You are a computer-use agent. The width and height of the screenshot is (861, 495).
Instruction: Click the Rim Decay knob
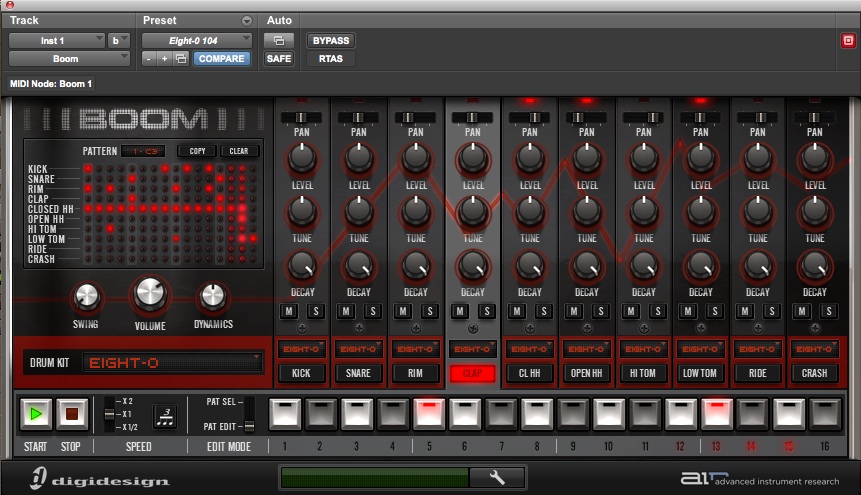(x=416, y=266)
